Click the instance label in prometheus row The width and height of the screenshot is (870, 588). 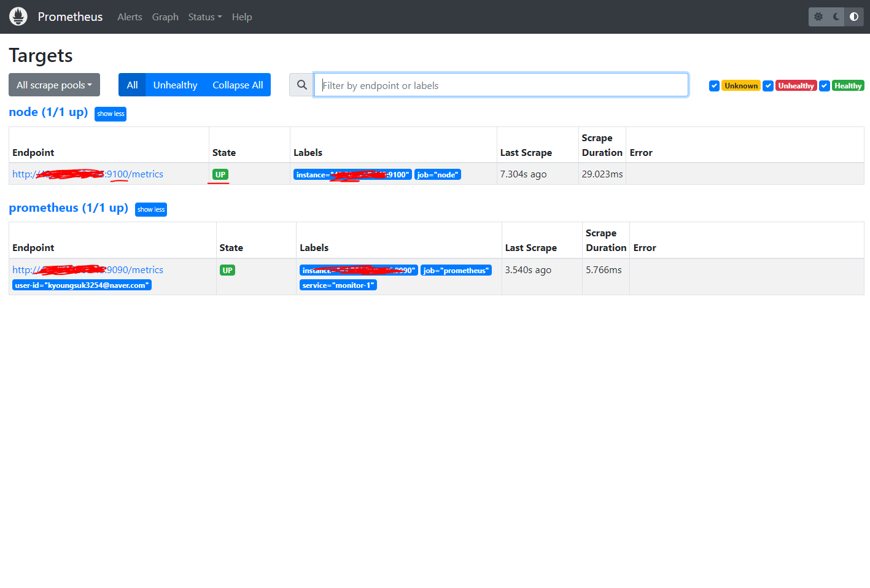click(x=359, y=270)
